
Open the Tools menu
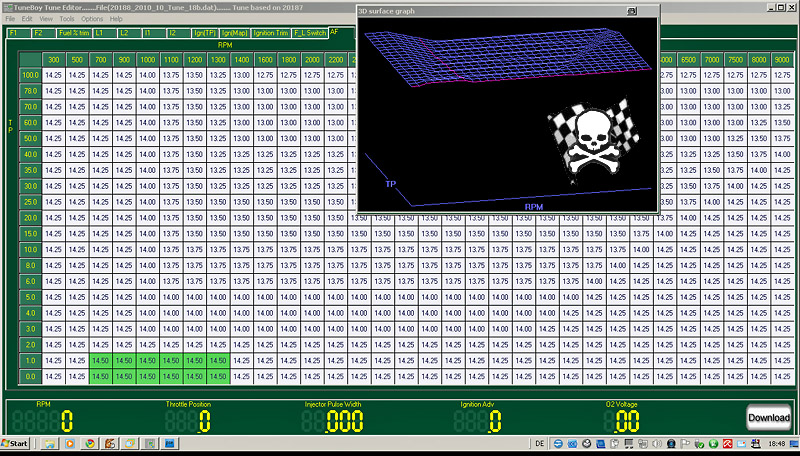(67, 19)
